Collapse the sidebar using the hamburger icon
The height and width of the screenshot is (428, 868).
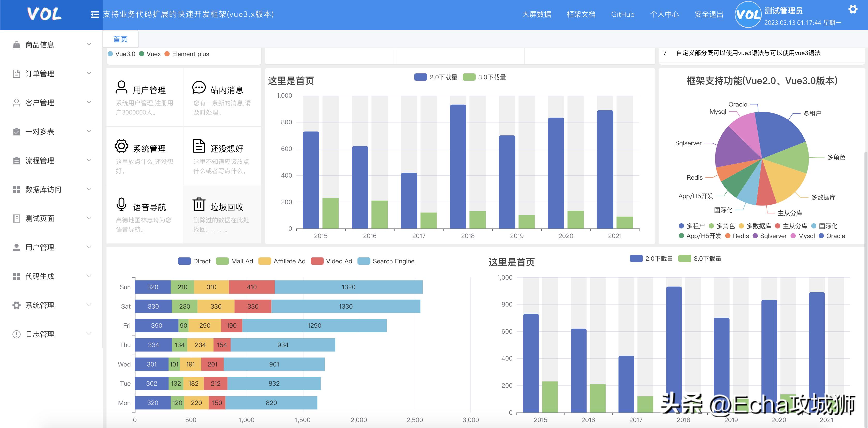pyautogui.click(x=95, y=14)
